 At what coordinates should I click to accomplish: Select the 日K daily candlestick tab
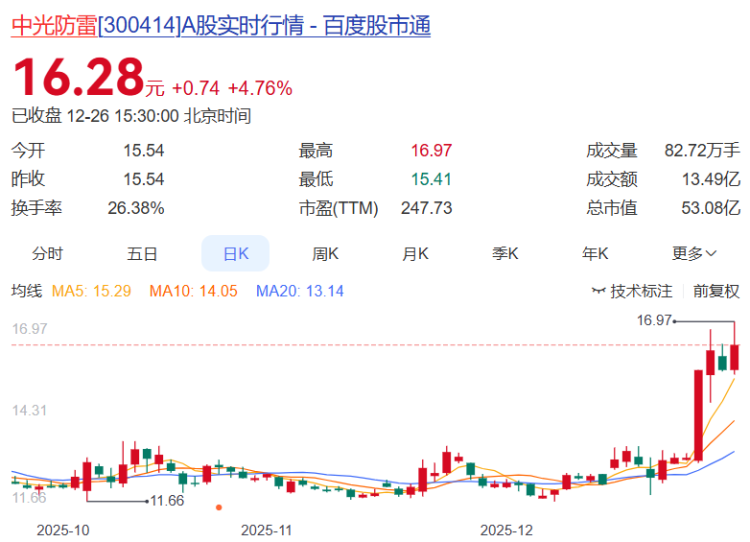[235, 254]
